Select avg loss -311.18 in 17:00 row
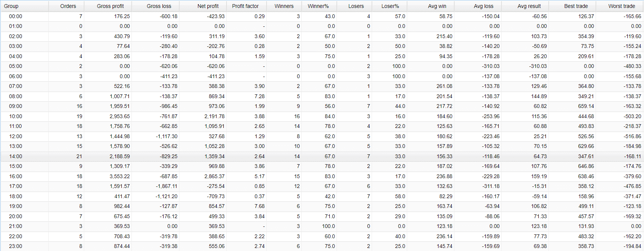The image size is (644, 251). (x=491, y=186)
